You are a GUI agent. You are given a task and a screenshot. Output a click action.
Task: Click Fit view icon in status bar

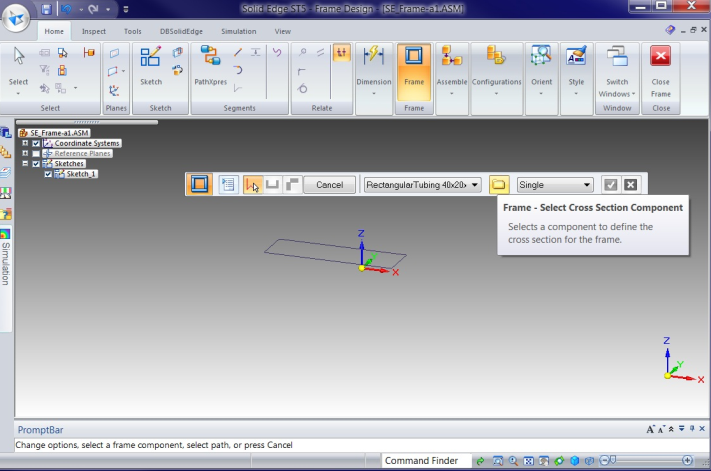click(x=528, y=461)
